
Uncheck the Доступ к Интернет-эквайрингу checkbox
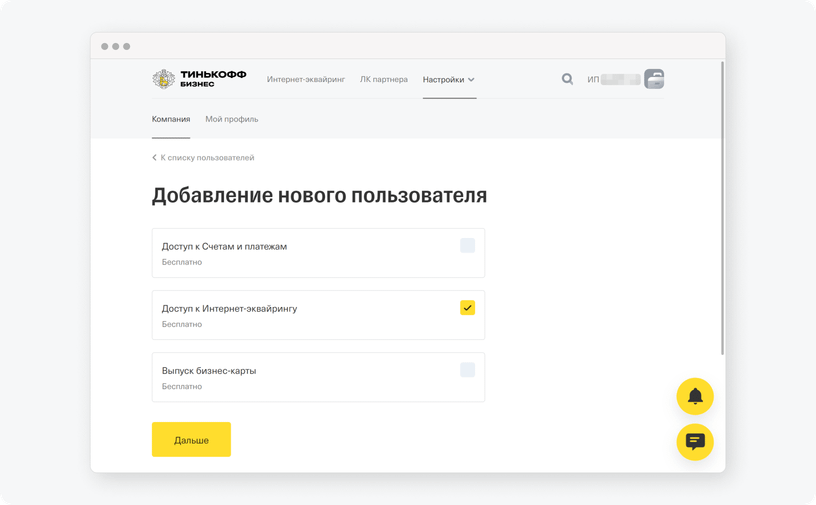pos(467,308)
